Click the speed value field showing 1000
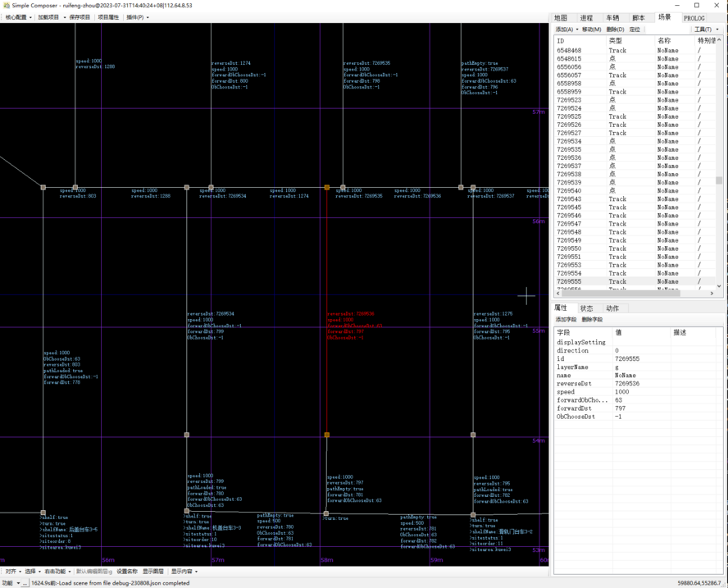 click(622, 392)
